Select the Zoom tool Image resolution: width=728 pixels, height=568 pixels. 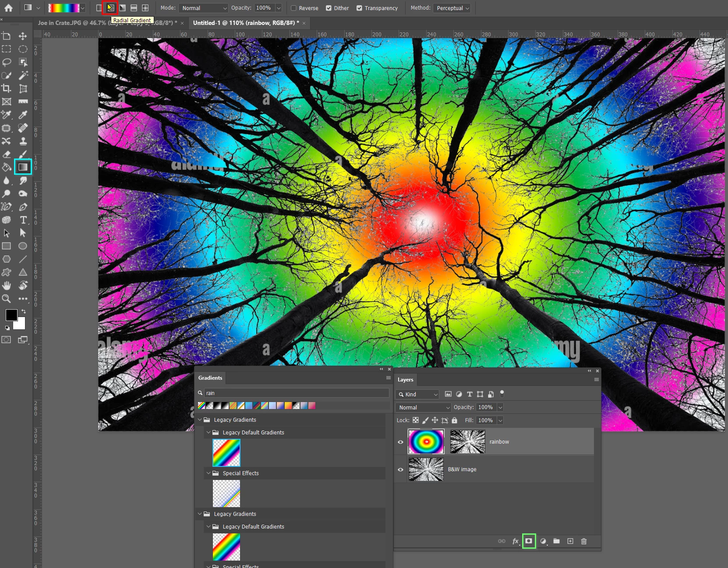[7, 299]
